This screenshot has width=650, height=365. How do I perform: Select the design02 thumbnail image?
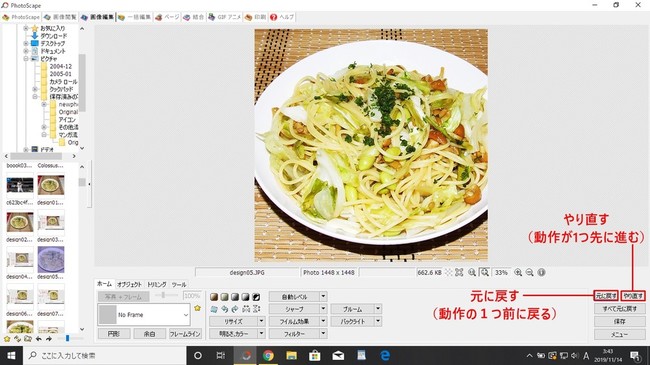(19, 223)
